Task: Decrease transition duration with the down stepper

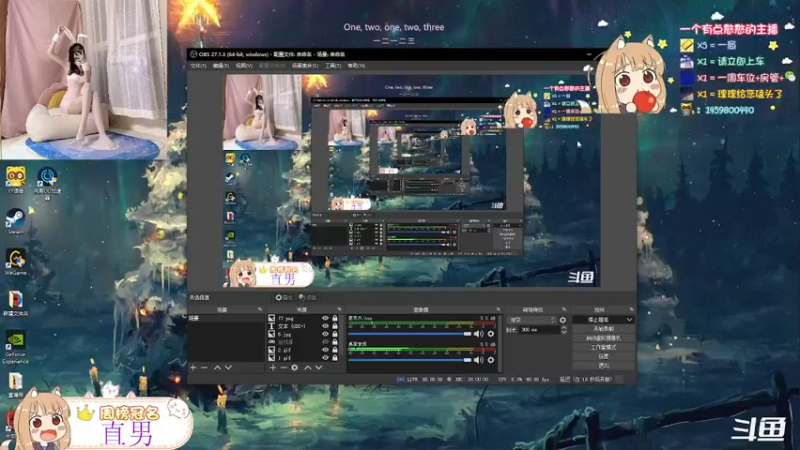Action: click(563, 332)
